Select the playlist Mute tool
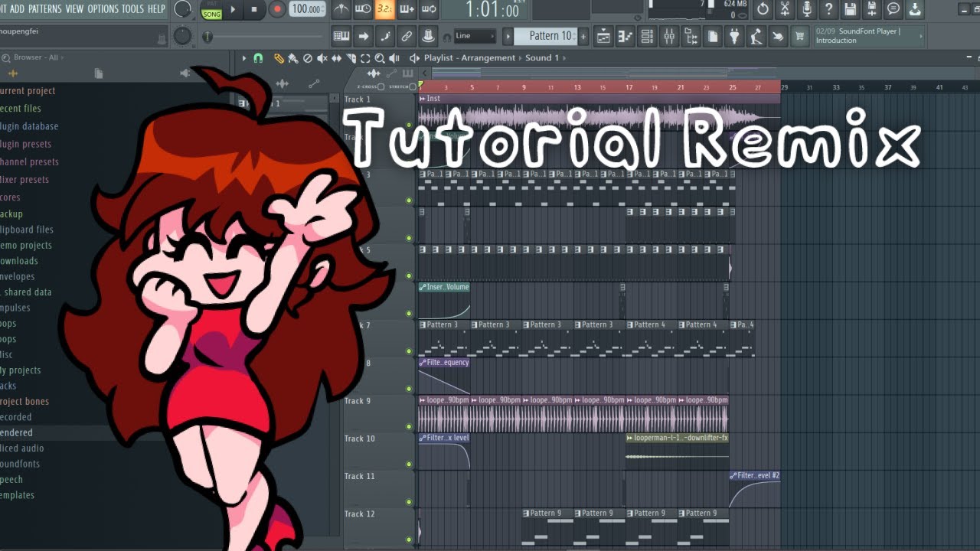980x551 pixels. click(322, 58)
